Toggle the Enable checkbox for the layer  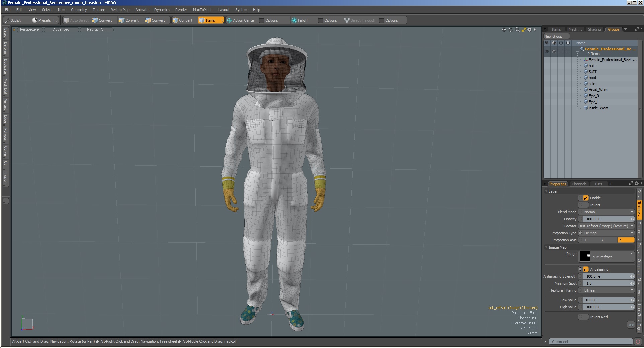(586, 198)
